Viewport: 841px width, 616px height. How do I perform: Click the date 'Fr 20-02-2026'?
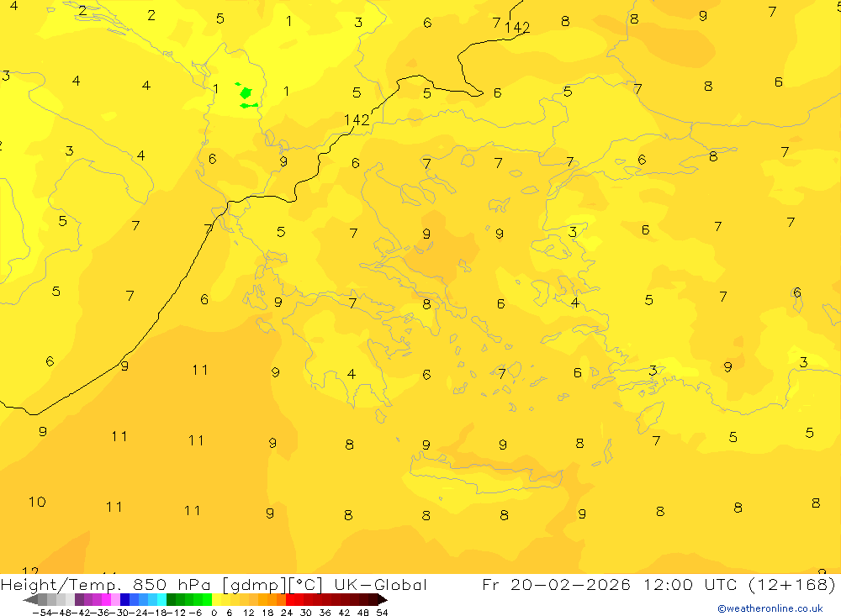pos(556,584)
